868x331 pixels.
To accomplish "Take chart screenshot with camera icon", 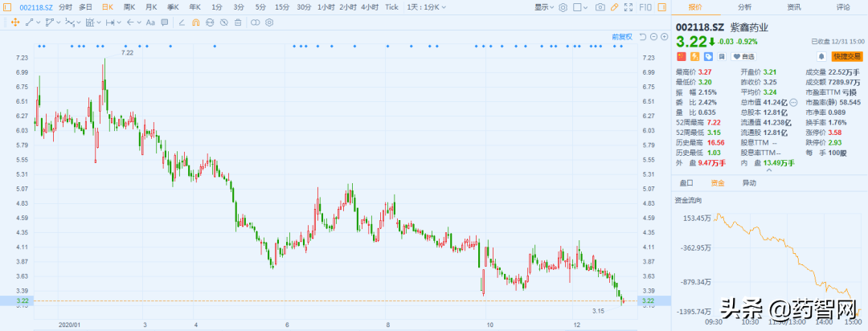I will (x=600, y=7).
